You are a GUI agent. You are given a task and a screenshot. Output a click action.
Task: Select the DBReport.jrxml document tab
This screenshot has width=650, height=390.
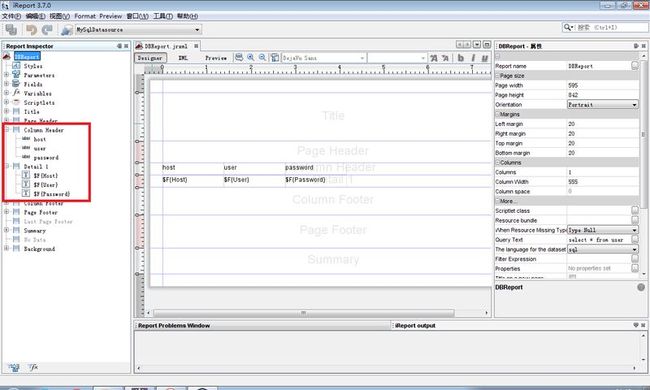[166, 46]
